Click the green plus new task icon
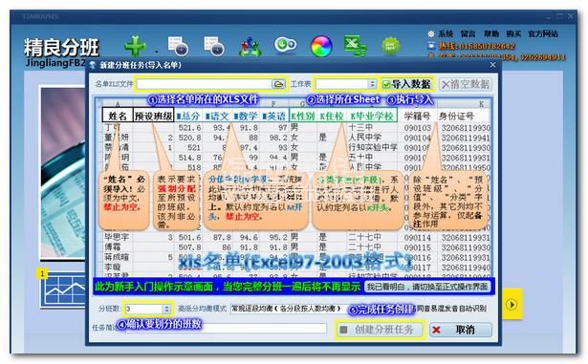The width and height of the screenshot is (588, 364). [x=135, y=47]
